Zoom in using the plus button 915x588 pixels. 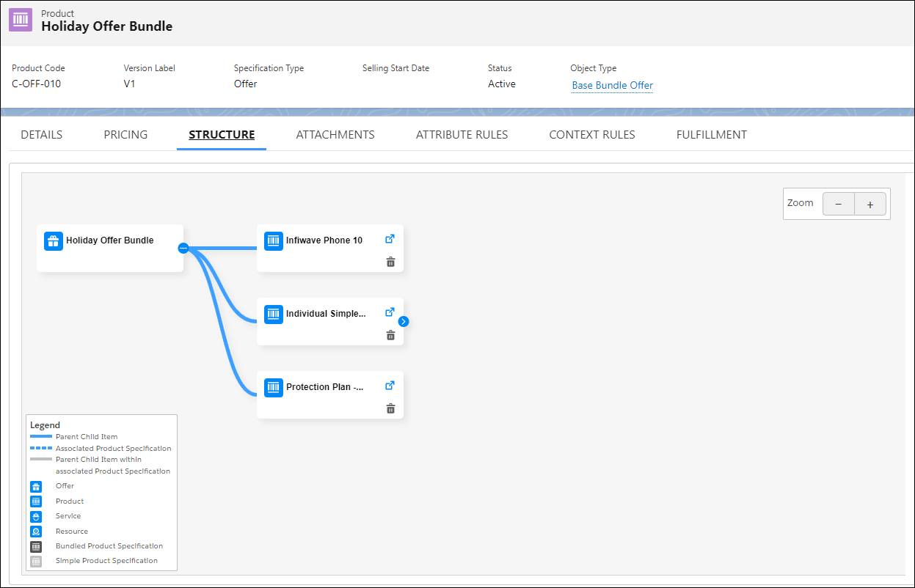[x=870, y=204]
